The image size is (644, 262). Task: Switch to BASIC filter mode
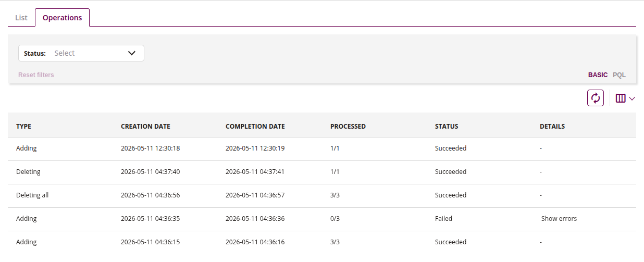598,75
